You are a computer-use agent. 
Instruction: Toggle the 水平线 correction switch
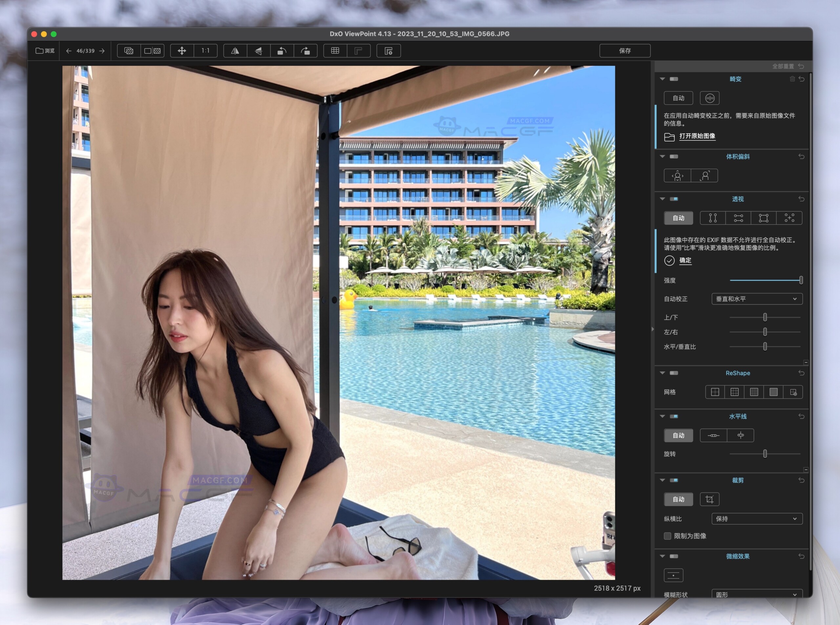pyautogui.click(x=674, y=416)
